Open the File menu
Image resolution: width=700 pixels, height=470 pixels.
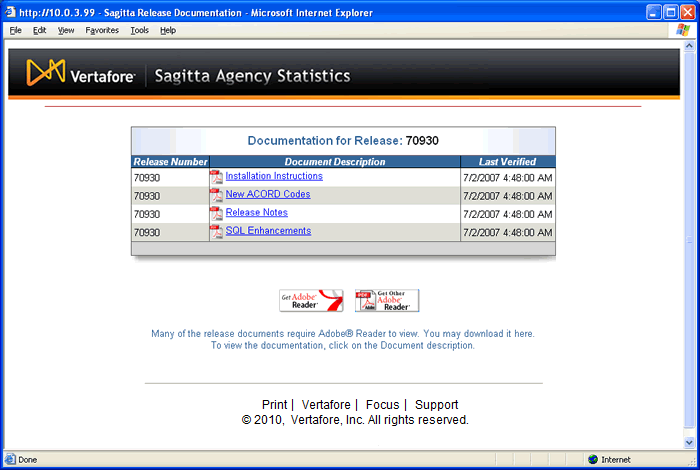16,30
